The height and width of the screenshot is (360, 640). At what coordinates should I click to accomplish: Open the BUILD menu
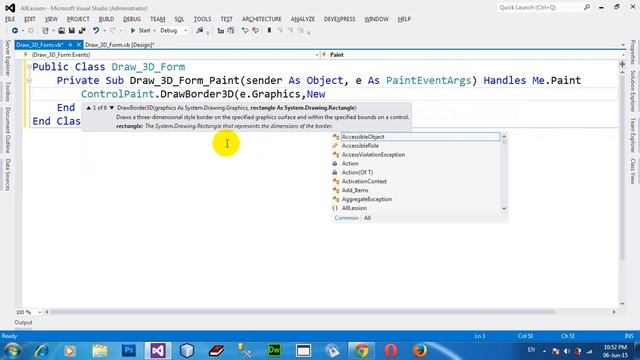coord(107,19)
